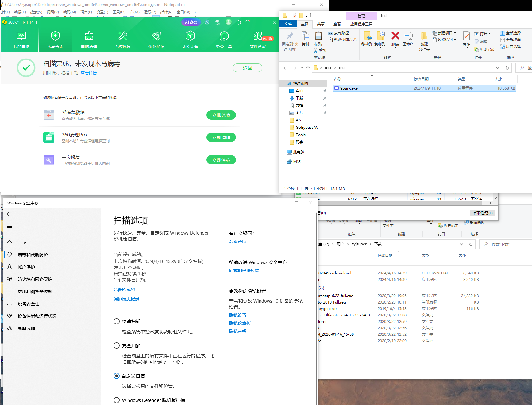Open the 保护历史记录 link
The height and width of the screenshot is (405, 532).
[x=126, y=299]
